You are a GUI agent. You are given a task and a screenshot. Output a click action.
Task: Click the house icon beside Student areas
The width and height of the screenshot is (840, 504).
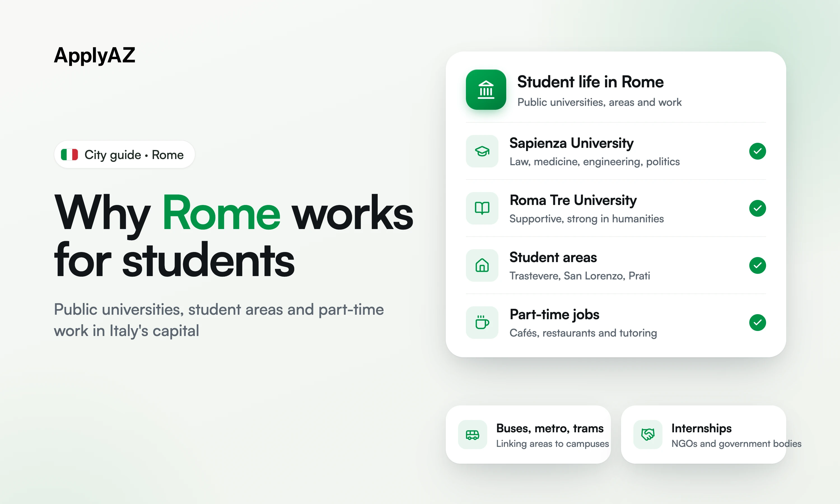[482, 265]
